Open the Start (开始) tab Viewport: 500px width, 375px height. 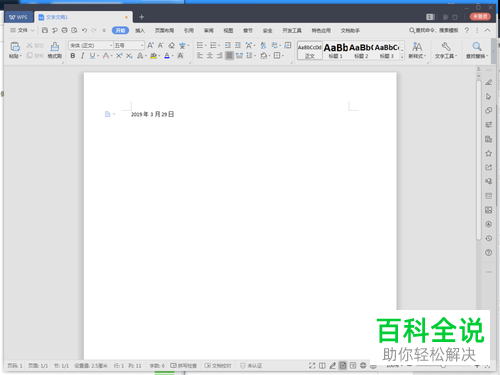[120, 30]
